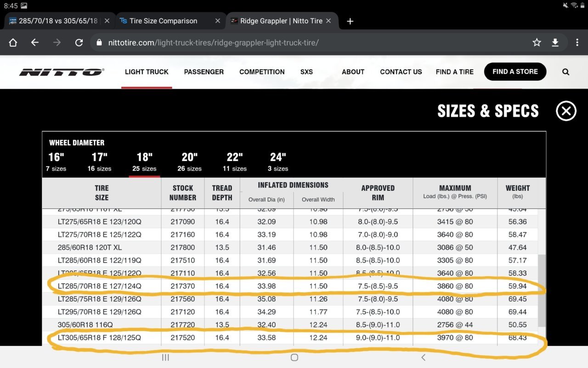The image size is (588, 368).
Task: Go to browser home page icon
Action: tap(13, 42)
